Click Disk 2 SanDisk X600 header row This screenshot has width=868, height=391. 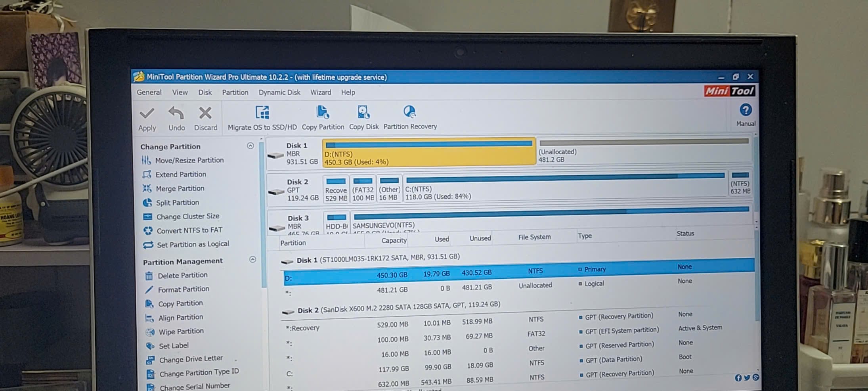tap(391, 307)
